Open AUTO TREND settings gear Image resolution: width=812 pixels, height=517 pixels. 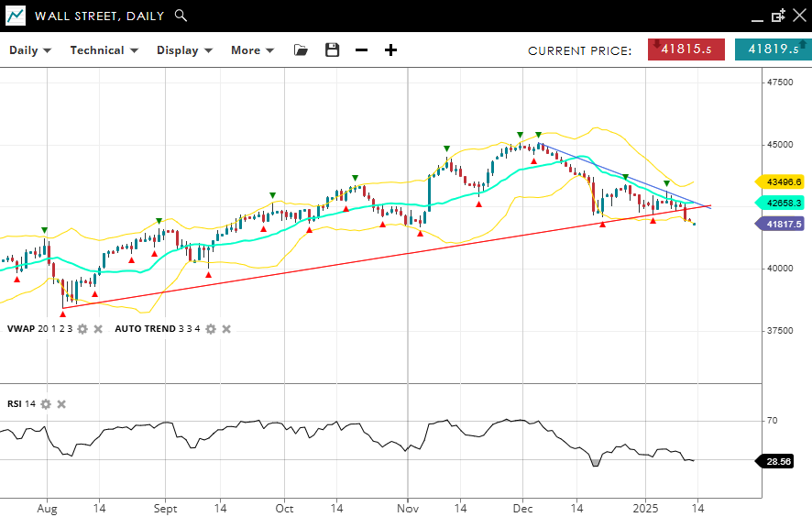coord(211,329)
